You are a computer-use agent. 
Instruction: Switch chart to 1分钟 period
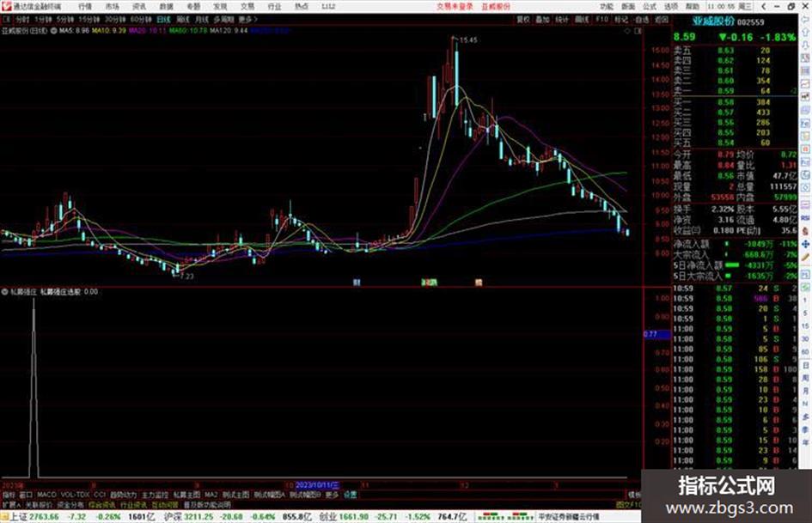pyautogui.click(x=43, y=19)
